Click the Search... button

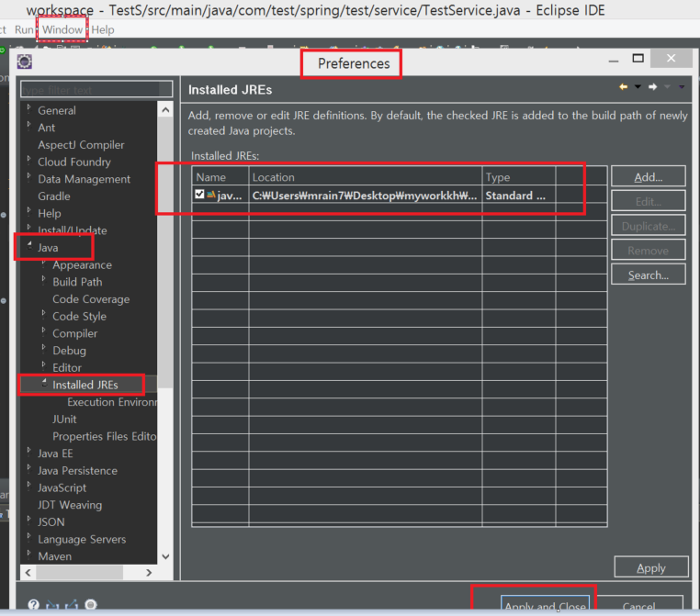point(649,274)
